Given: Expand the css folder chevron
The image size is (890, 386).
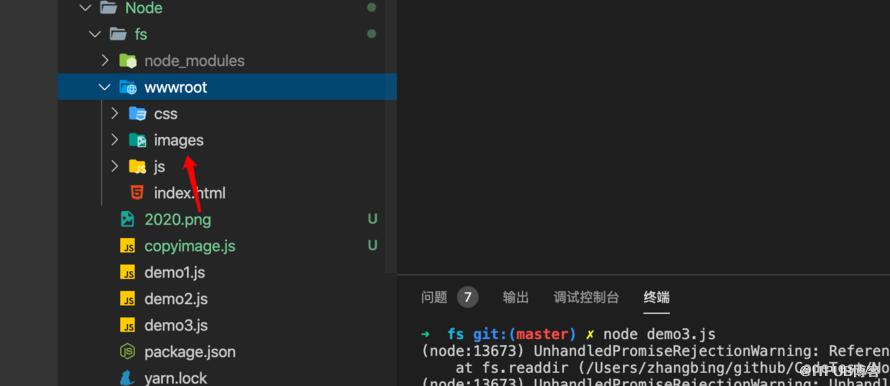Looking at the screenshot, I should pos(115,114).
